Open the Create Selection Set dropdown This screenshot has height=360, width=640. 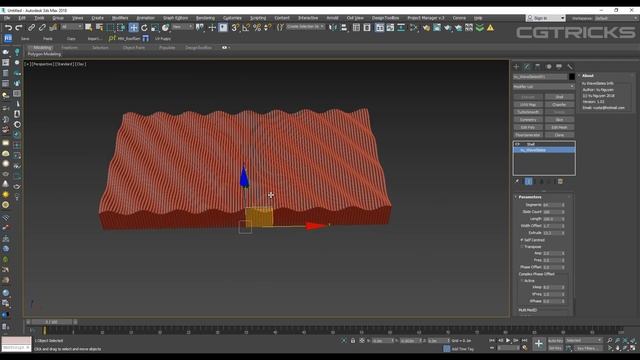point(305,27)
